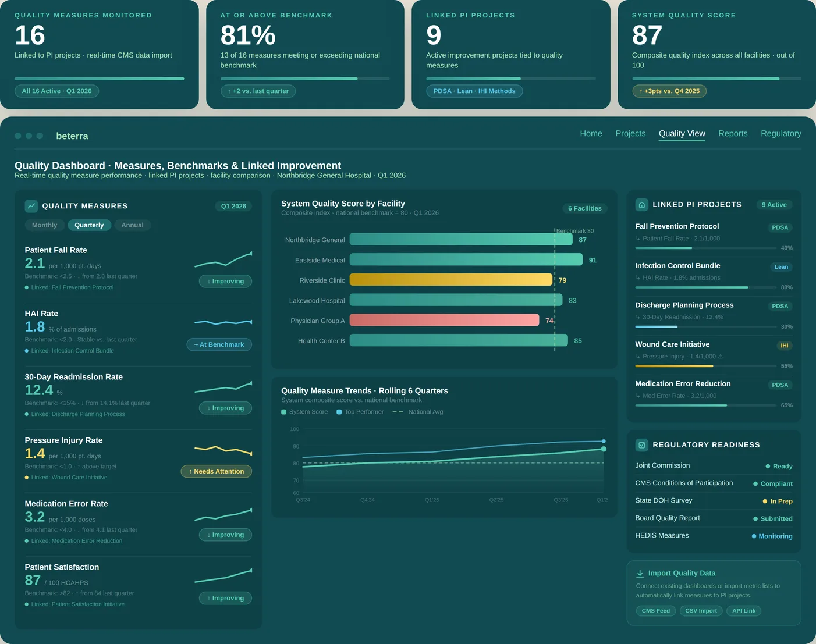Select the trend-line icon beside Quality Measures heading
The height and width of the screenshot is (644, 816).
pos(32,206)
